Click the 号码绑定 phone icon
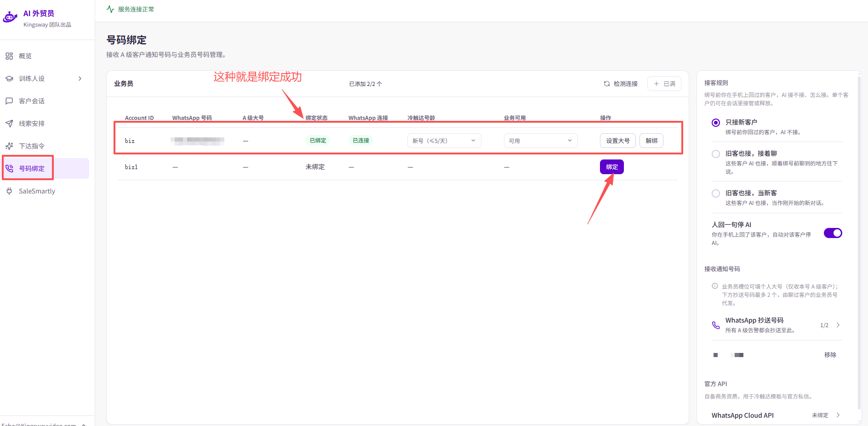This screenshot has width=868, height=426. click(9, 169)
